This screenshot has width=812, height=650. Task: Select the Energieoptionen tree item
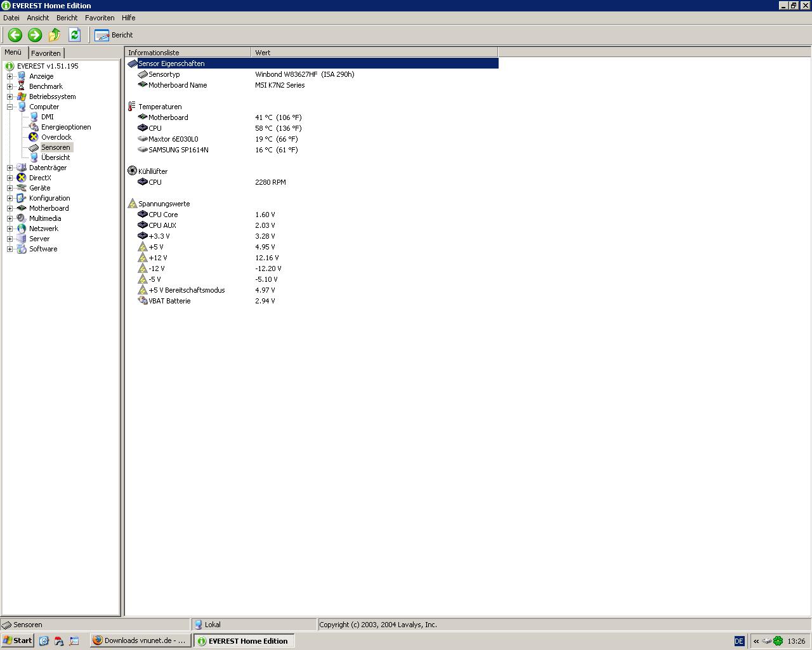click(x=66, y=127)
